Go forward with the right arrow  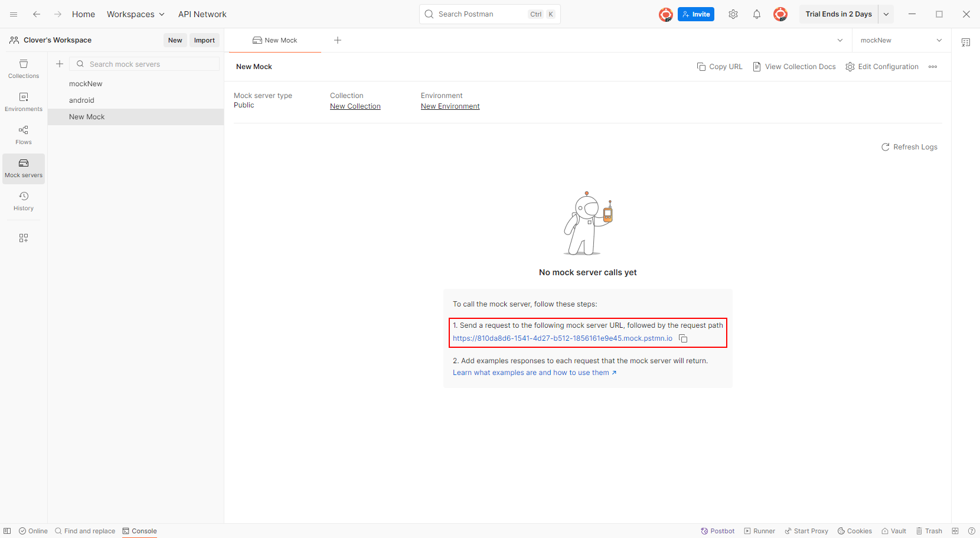pos(58,14)
